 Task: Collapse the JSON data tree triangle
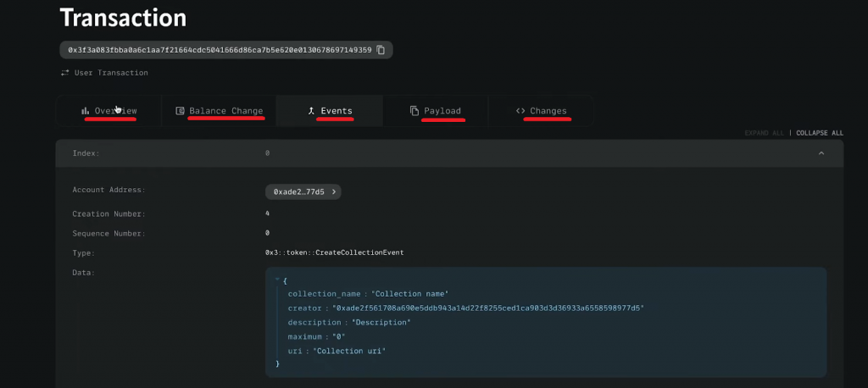point(277,280)
